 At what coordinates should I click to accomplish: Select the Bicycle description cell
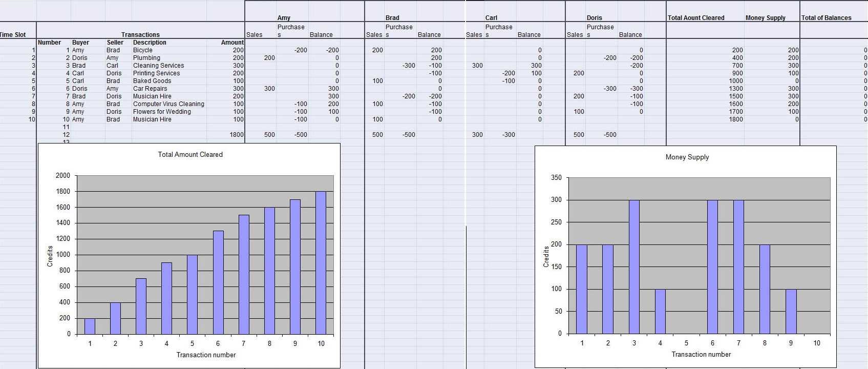(143, 50)
